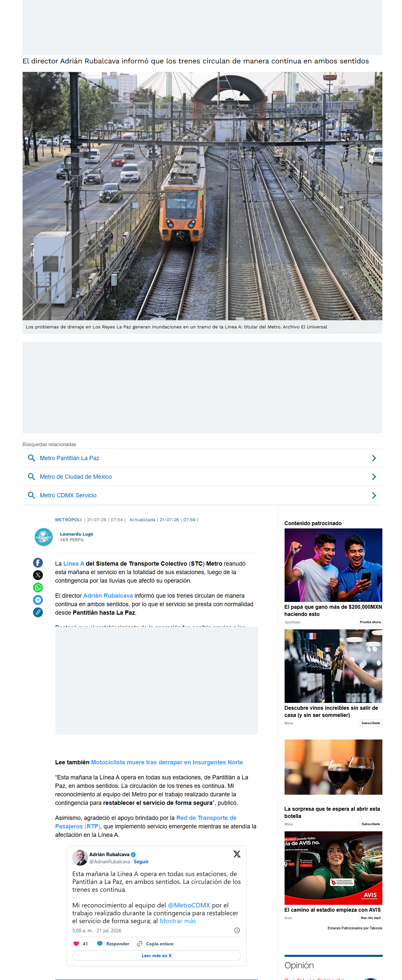Click VER PERFIL under author

(72, 540)
